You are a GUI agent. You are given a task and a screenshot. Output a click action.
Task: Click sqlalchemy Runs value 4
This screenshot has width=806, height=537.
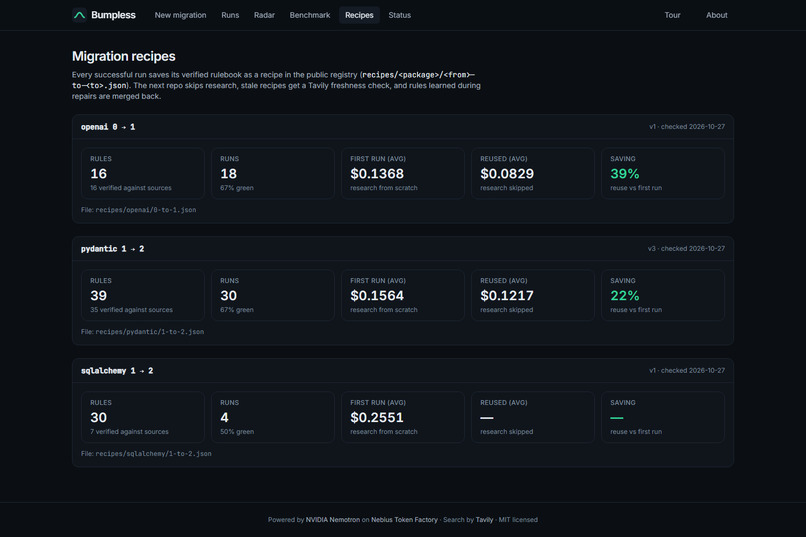click(x=225, y=417)
